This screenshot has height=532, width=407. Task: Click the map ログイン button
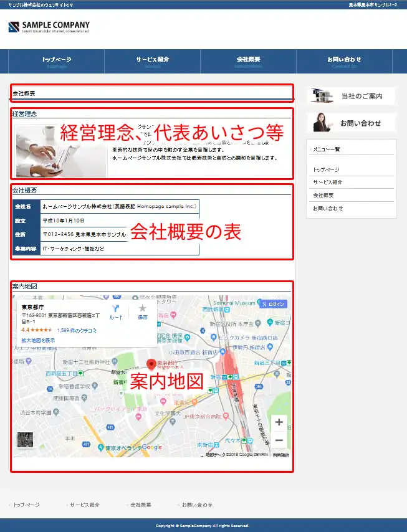tap(273, 304)
